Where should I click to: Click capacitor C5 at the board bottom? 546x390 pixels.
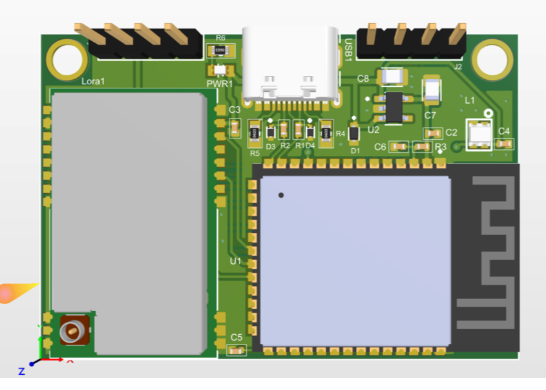tap(236, 351)
